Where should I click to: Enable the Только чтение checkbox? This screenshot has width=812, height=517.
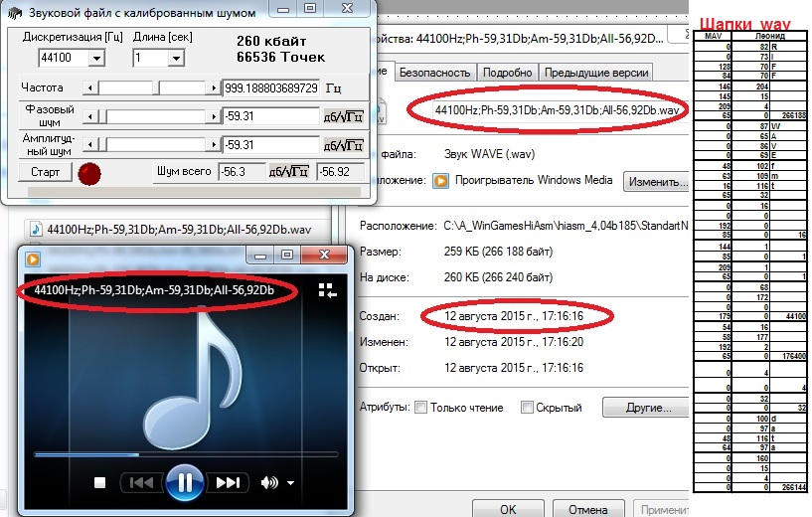(x=420, y=408)
